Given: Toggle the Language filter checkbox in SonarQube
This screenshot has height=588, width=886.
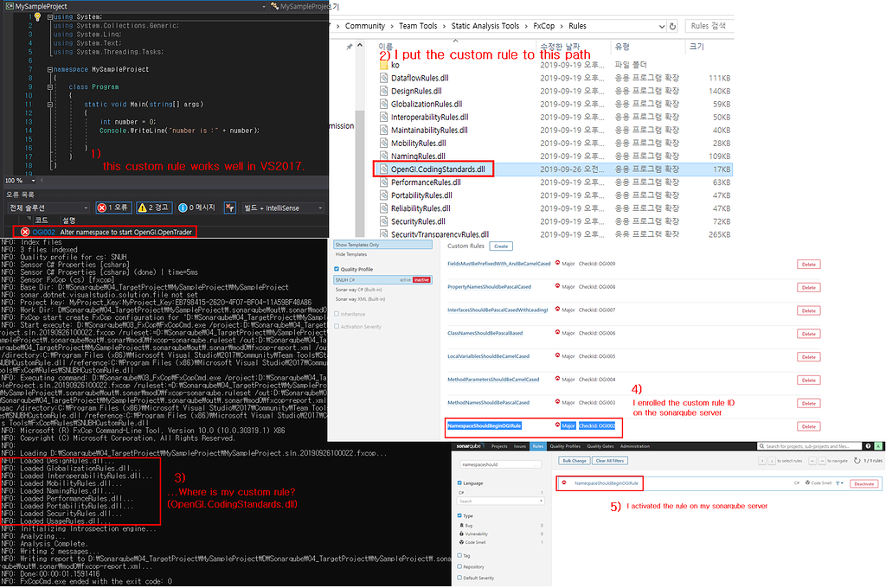Looking at the screenshot, I should click(x=459, y=481).
